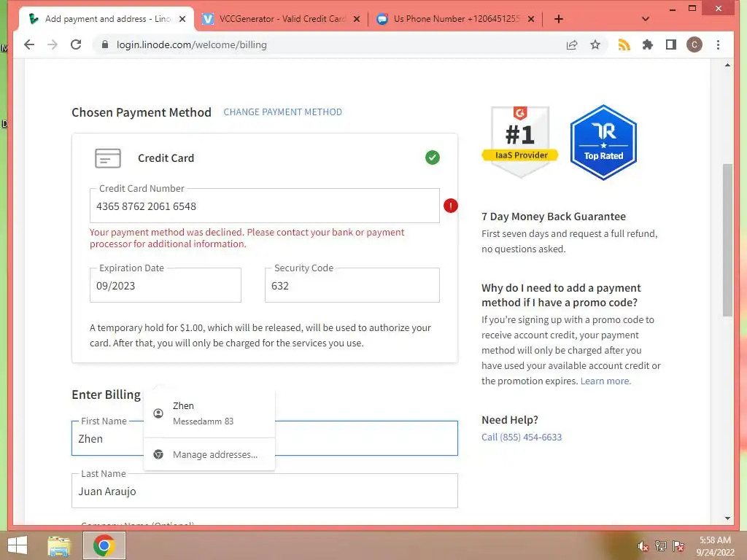This screenshot has height=560, width=747.
Task: Close the Us Phone Number tab
Action: [x=531, y=19]
